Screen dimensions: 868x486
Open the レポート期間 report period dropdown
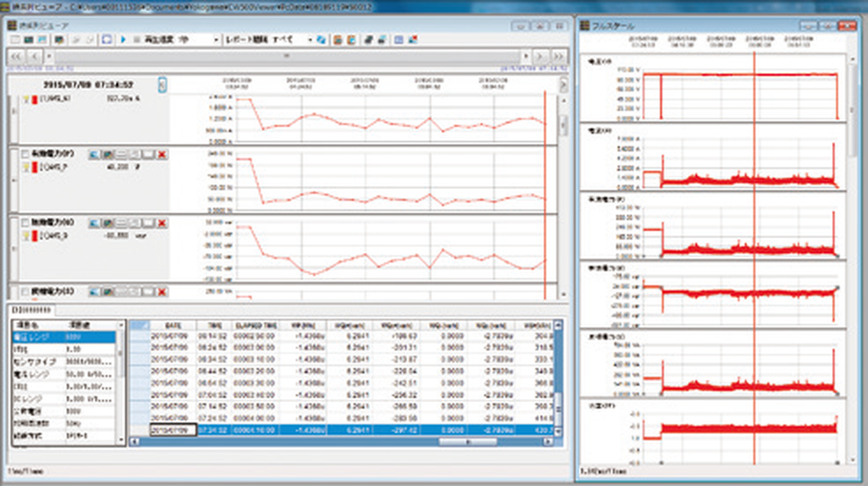click(310, 40)
